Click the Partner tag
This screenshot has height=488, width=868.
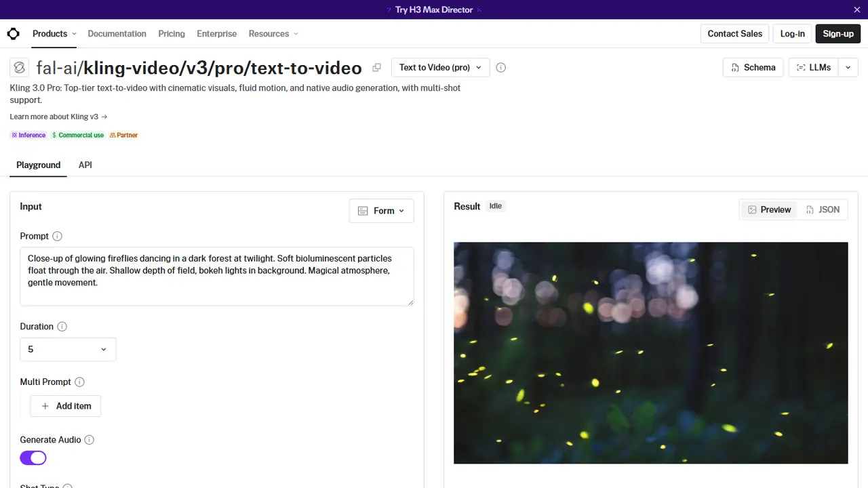tap(123, 135)
